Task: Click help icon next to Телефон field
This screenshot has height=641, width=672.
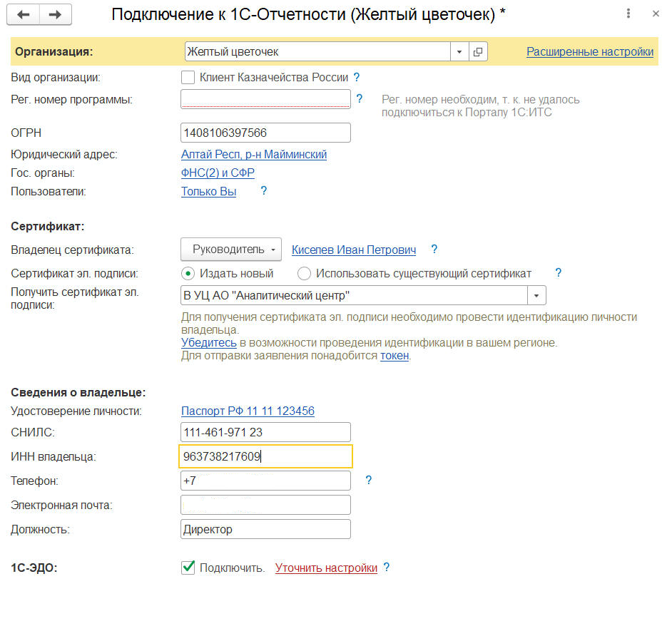Action: coord(368,481)
